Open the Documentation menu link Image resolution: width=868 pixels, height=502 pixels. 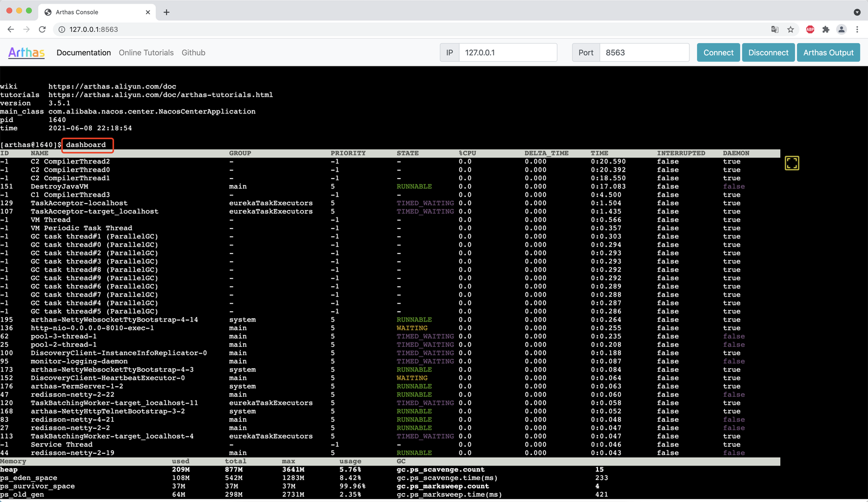pyautogui.click(x=83, y=52)
